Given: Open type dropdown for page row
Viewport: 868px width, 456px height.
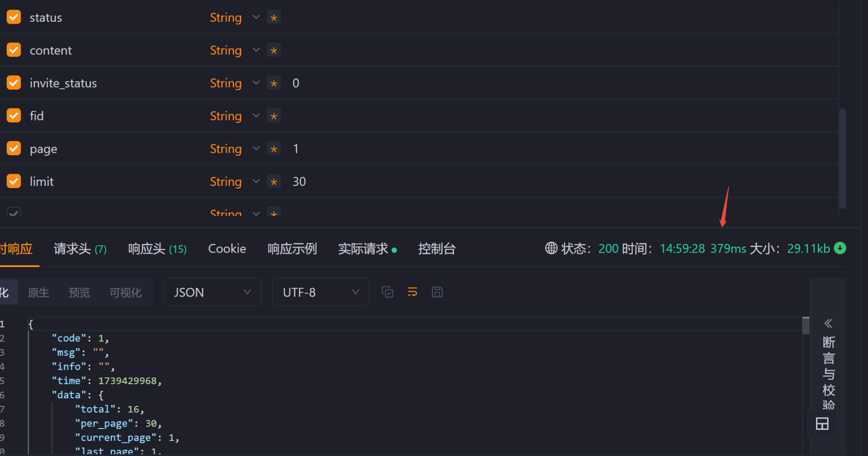Looking at the screenshot, I should point(235,148).
